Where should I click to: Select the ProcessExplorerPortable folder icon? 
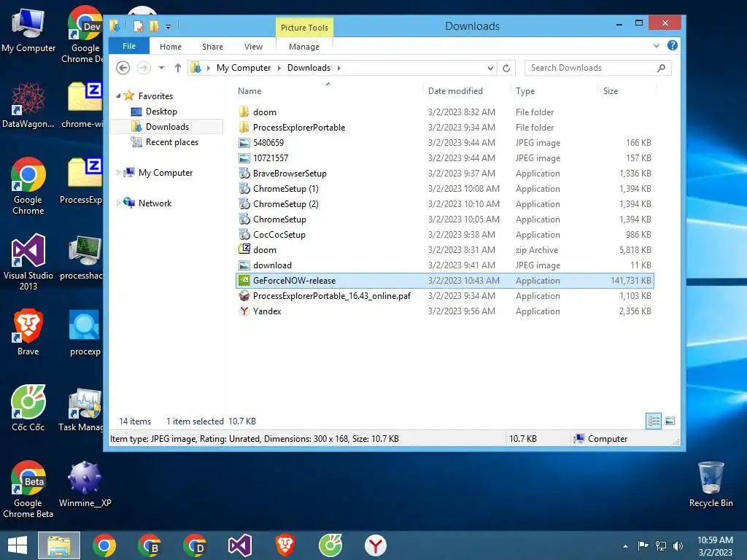[x=244, y=127]
